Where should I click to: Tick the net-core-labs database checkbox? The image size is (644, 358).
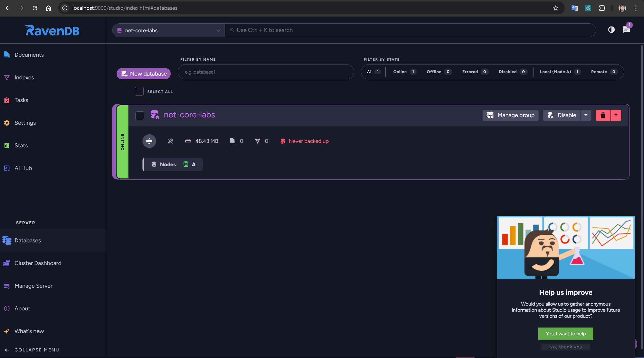tap(140, 116)
